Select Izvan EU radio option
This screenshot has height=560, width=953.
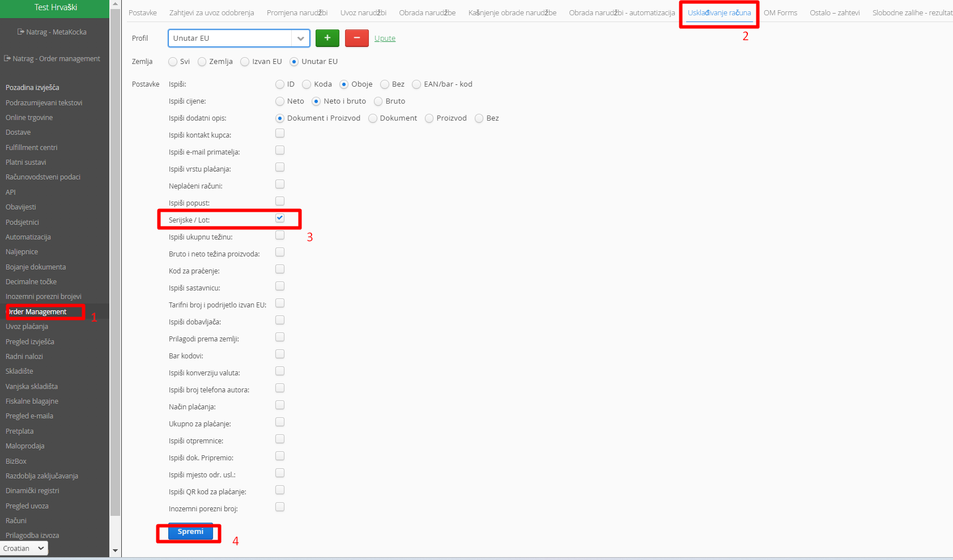[245, 62]
